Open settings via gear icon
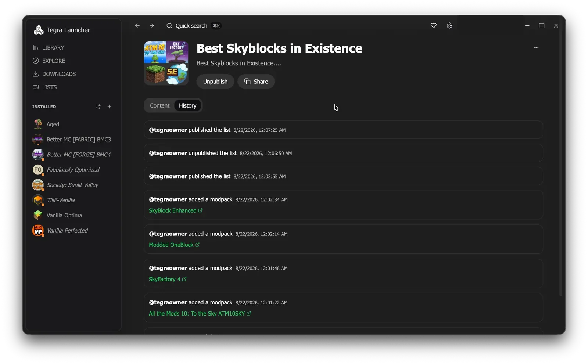Viewport: 588px width, 364px height. 449,26
